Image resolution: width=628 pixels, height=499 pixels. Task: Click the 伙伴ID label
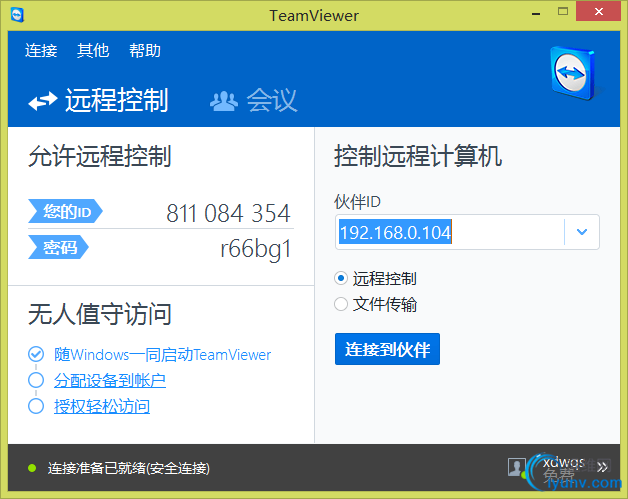[x=357, y=202]
